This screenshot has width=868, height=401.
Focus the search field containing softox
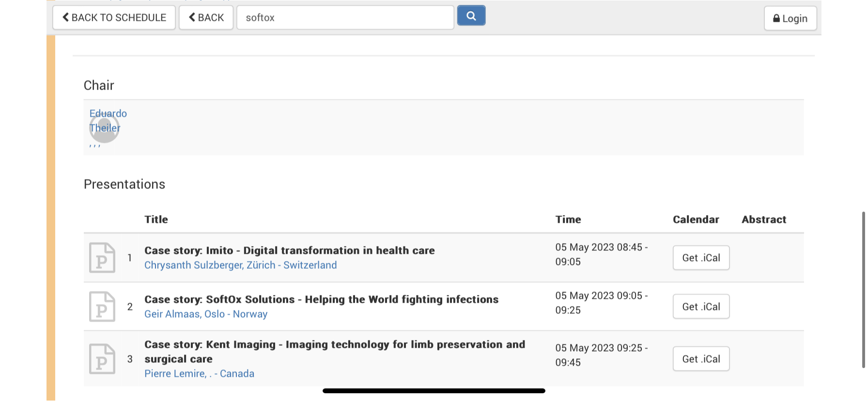[x=345, y=18]
